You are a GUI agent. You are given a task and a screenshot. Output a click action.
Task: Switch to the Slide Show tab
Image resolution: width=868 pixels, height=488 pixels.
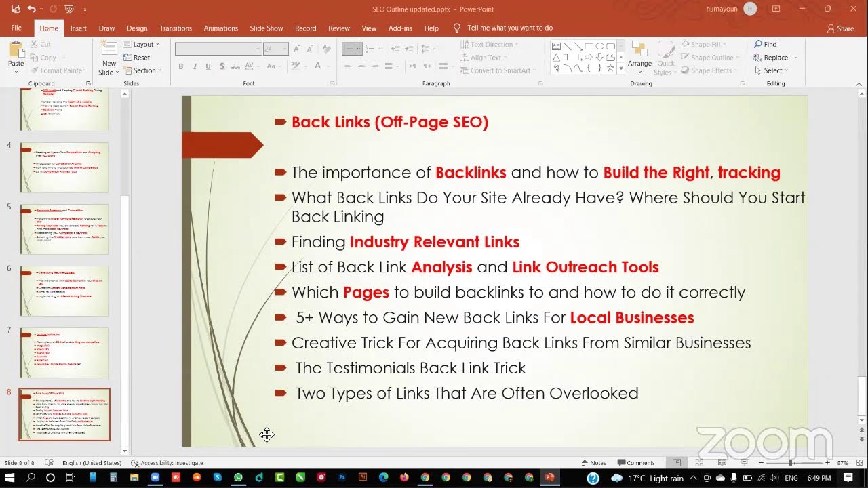[x=266, y=28]
